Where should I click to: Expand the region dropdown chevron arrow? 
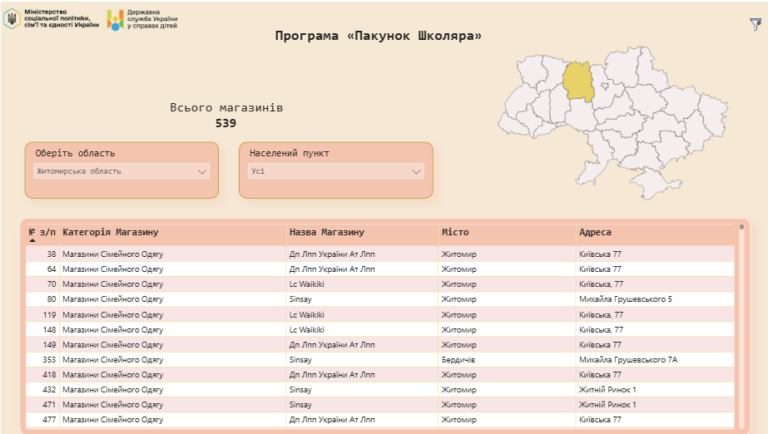pos(202,171)
